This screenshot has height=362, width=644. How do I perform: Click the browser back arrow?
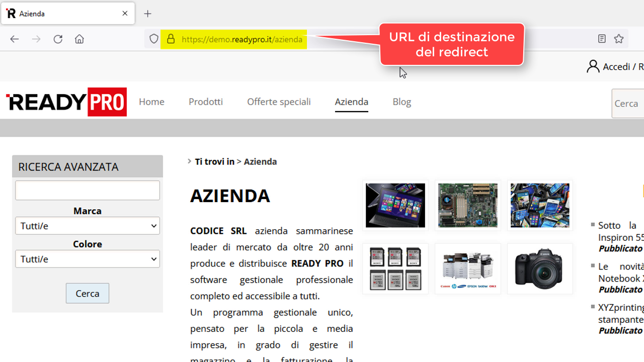(x=15, y=39)
